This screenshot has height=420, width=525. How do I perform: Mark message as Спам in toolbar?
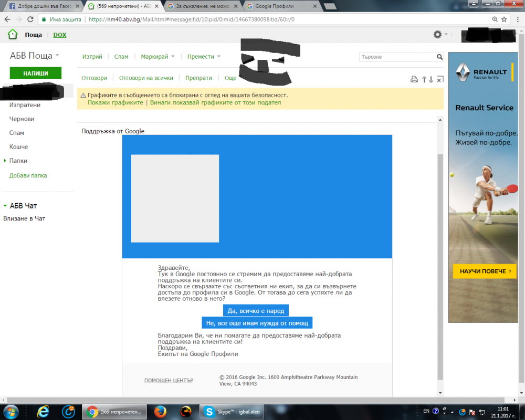point(121,57)
